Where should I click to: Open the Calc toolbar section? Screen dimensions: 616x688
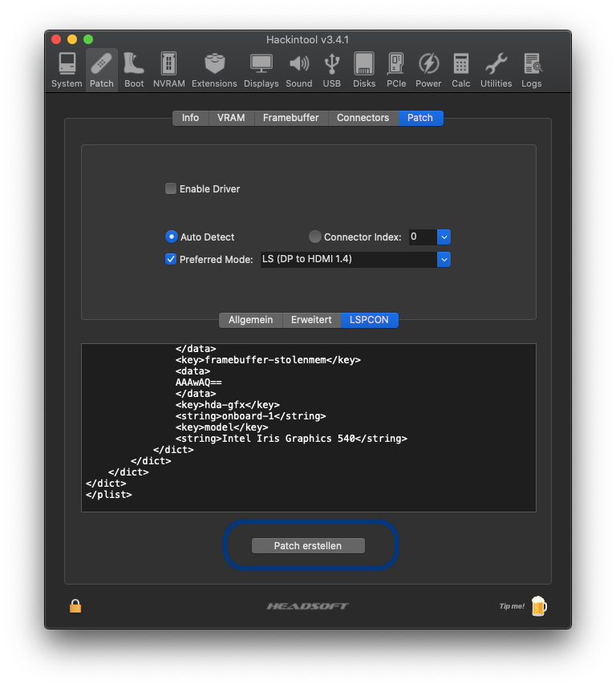460,71
